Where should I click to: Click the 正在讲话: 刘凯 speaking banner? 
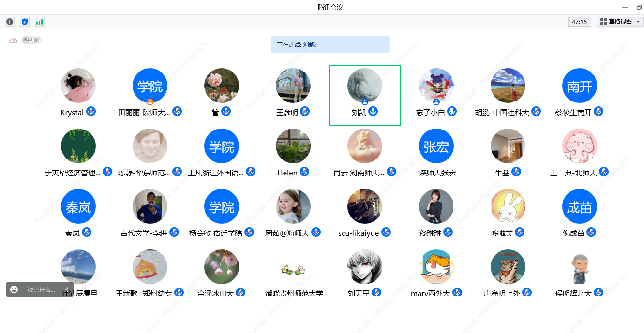(x=330, y=44)
